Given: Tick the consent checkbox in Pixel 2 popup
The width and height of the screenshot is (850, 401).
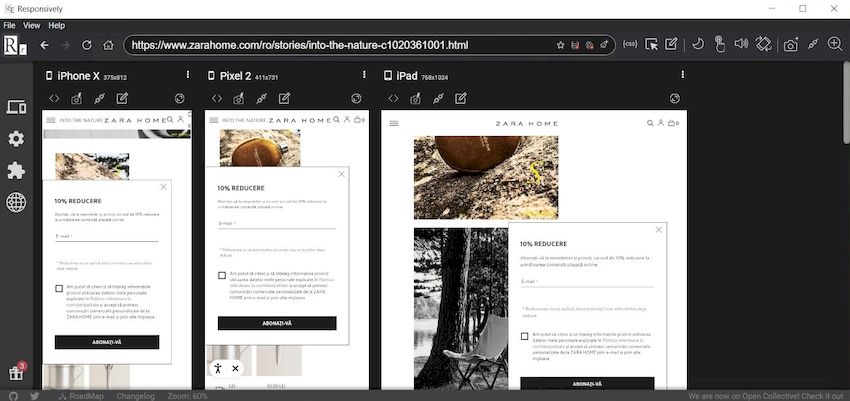Looking at the screenshot, I should (222, 275).
